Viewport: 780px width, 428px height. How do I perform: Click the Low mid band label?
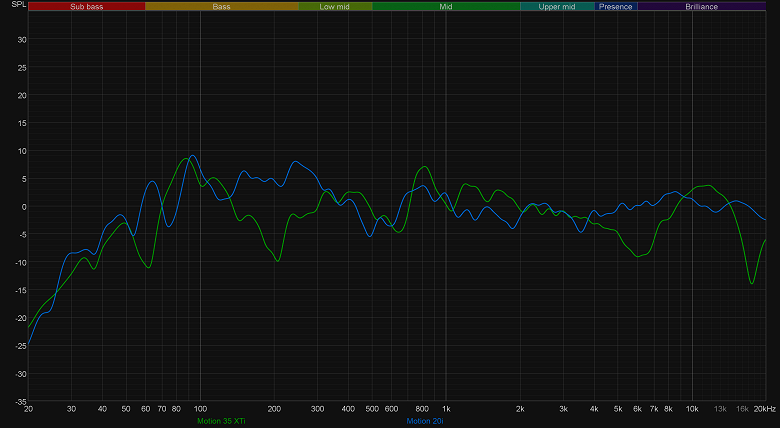click(335, 6)
